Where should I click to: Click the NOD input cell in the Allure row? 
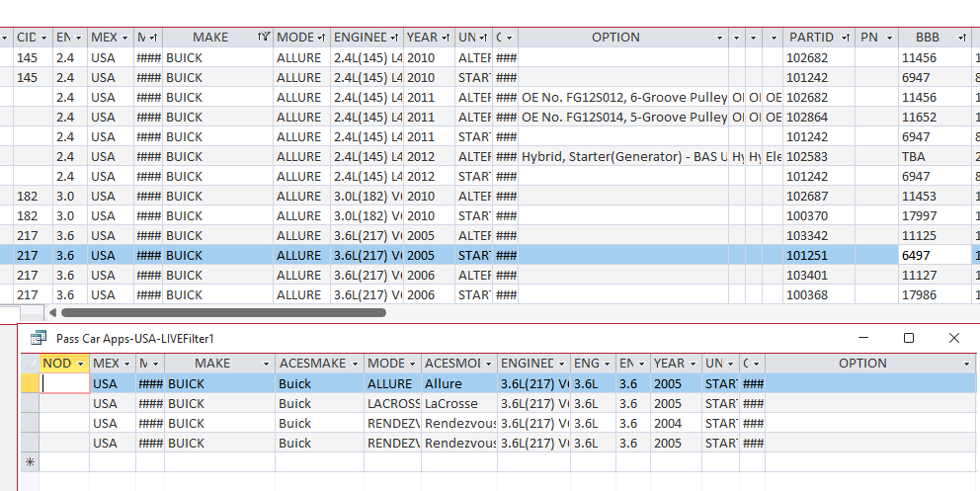click(x=65, y=383)
